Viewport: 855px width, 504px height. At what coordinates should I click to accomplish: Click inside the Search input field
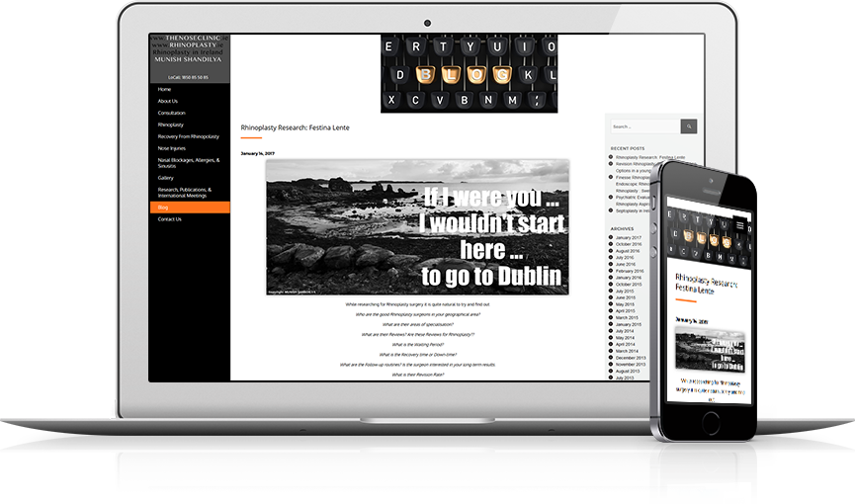[x=645, y=126]
